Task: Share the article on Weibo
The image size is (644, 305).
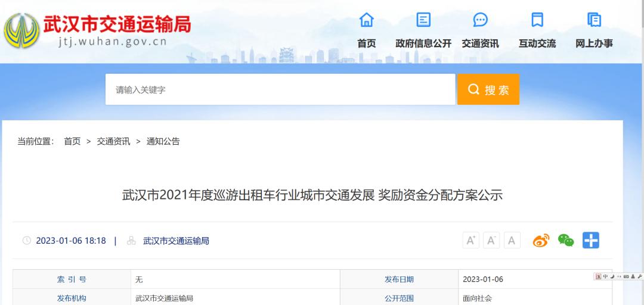Action: coord(541,240)
